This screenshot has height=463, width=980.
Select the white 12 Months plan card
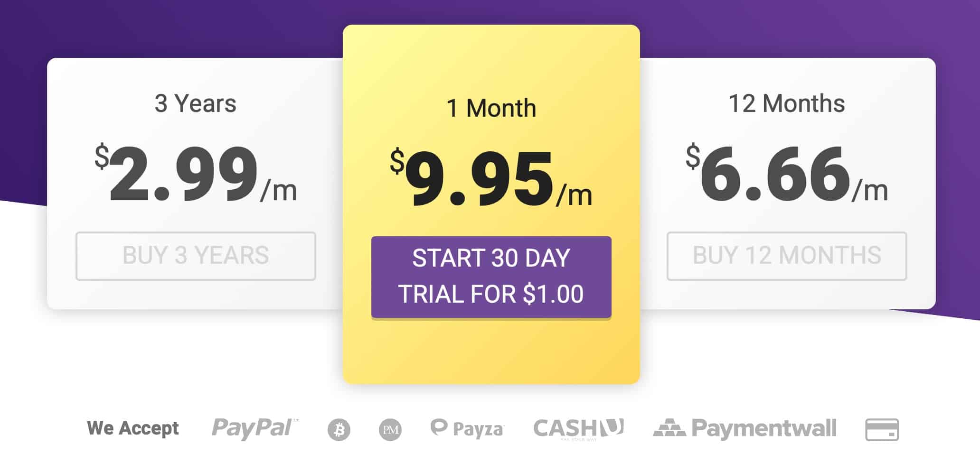[x=788, y=184]
